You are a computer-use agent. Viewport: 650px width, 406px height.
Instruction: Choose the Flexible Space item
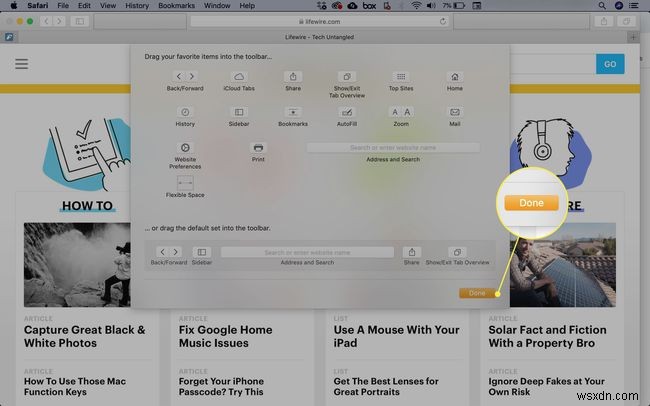[185, 187]
